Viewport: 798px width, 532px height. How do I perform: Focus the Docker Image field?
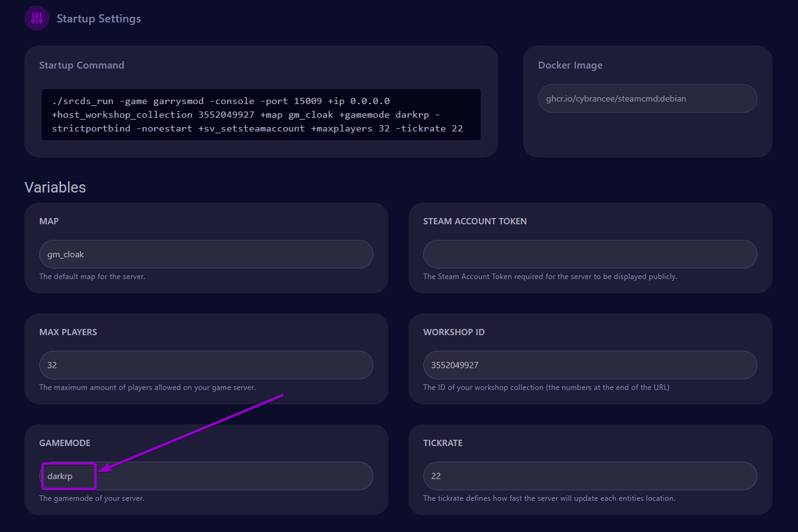coord(648,98)
